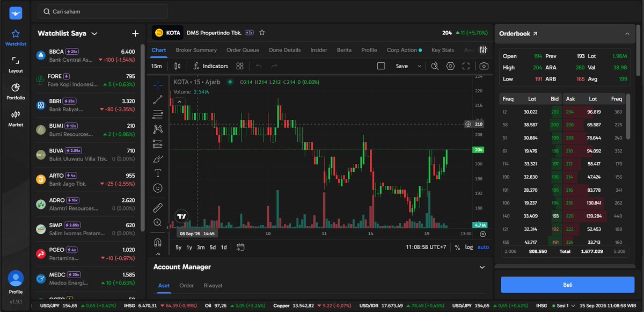Screen dimensions: 644x312
Task: Click the 204 ask price in orderbook
Action: [569, 112]
